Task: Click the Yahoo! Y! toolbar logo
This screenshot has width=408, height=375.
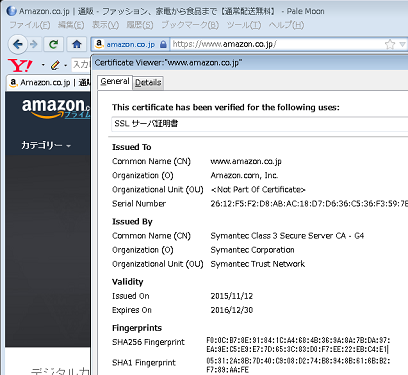Action: [20, 65]
